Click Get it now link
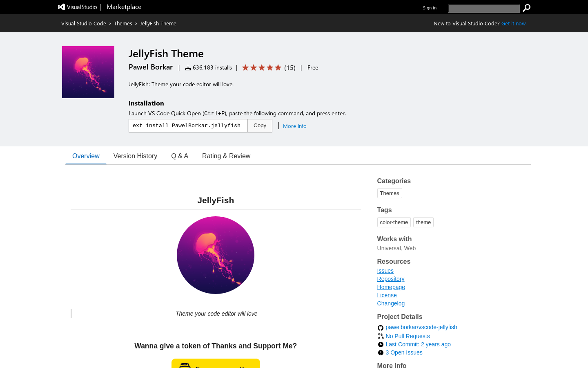The width and height of the screenshot is (588, 368). 514,23
